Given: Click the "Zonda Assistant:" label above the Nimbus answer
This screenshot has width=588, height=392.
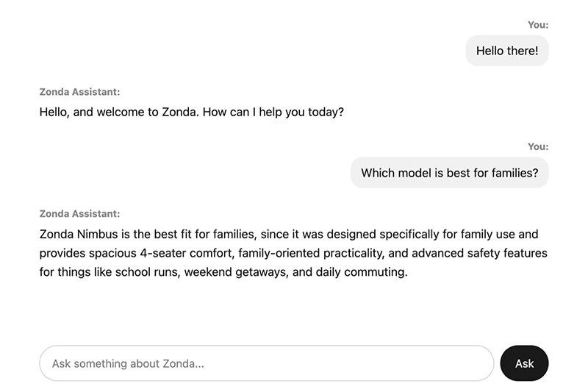Looking at the screenshot, I should pyautogui.click(x=79, y=214).
